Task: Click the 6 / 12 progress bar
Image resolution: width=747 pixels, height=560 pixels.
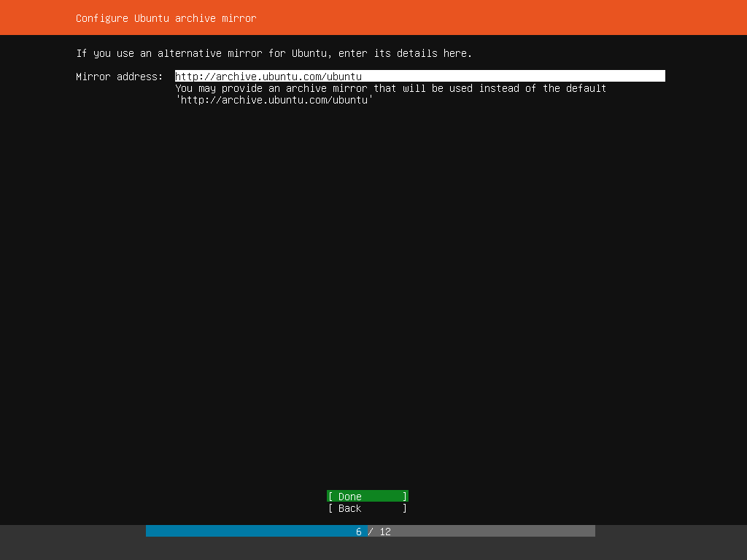Action: point(370,531)
